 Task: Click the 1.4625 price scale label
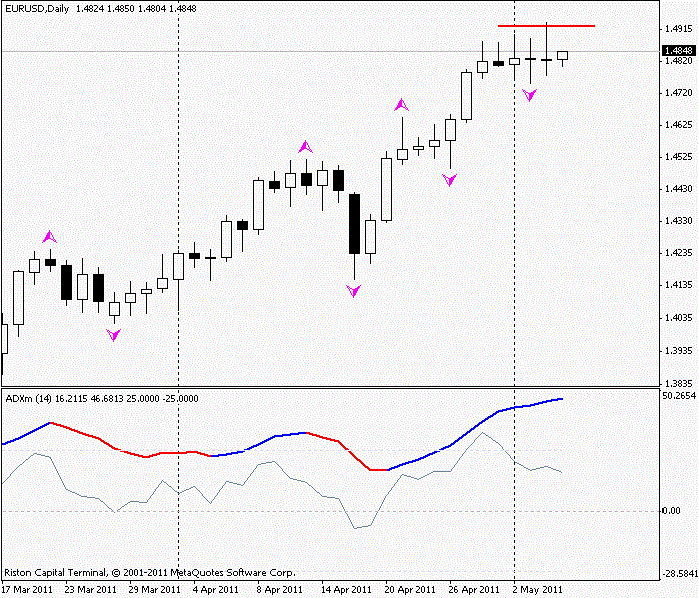point(678,125)
